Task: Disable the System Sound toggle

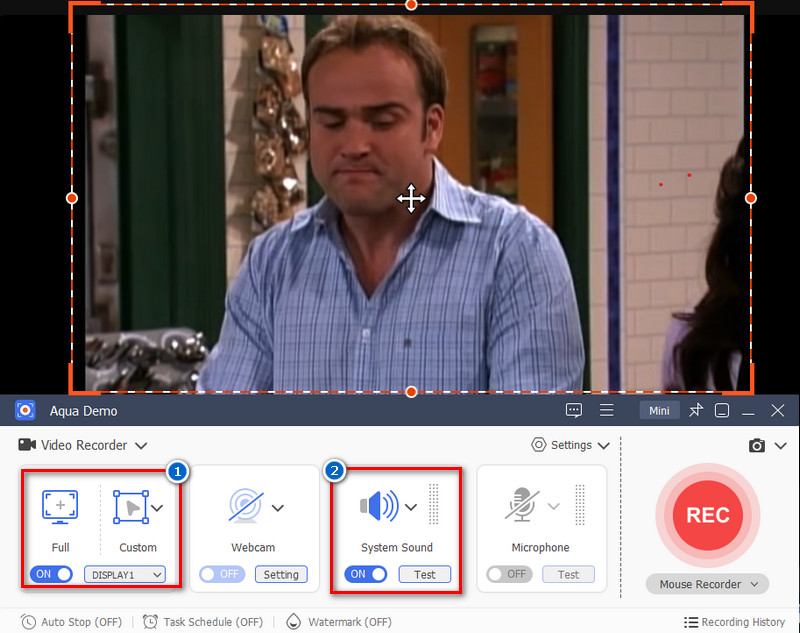Action: coord(367,574)
